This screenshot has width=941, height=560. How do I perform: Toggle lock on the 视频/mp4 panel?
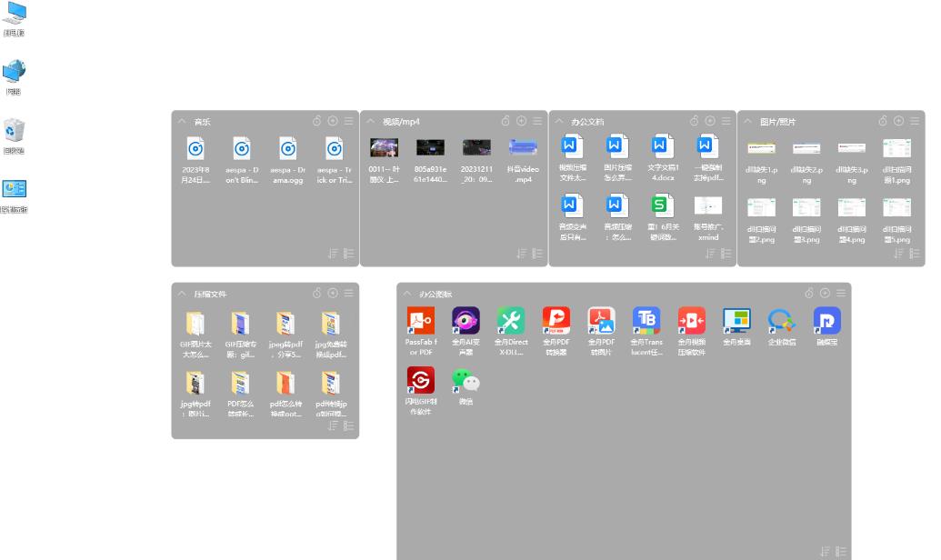tap(506, 121)
